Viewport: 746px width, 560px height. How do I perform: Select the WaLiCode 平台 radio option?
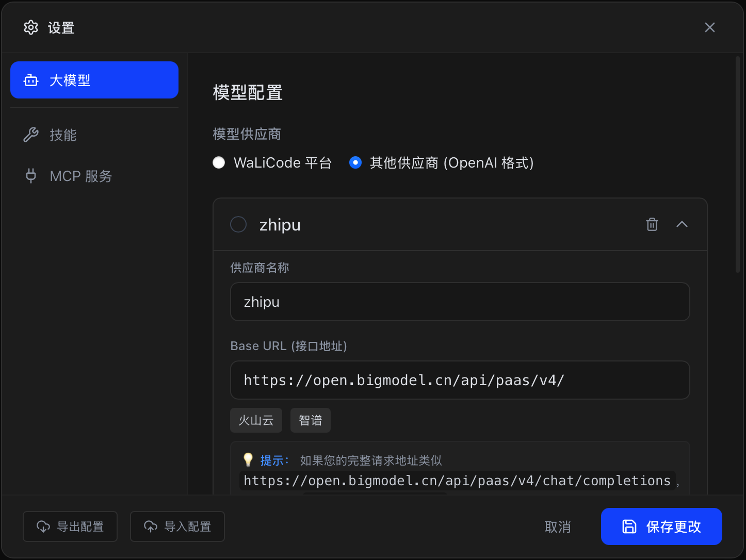tap(219, 163)
